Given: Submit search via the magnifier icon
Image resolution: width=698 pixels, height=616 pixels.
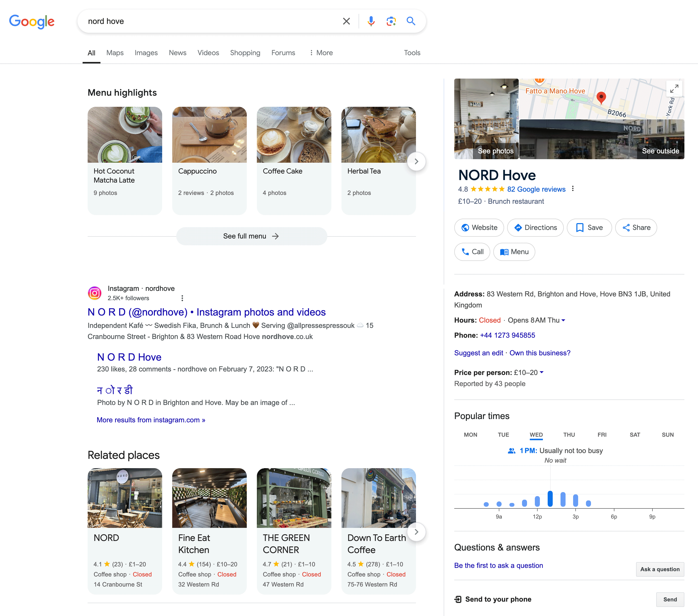Looking at the screenshot, I should point(411,21).
